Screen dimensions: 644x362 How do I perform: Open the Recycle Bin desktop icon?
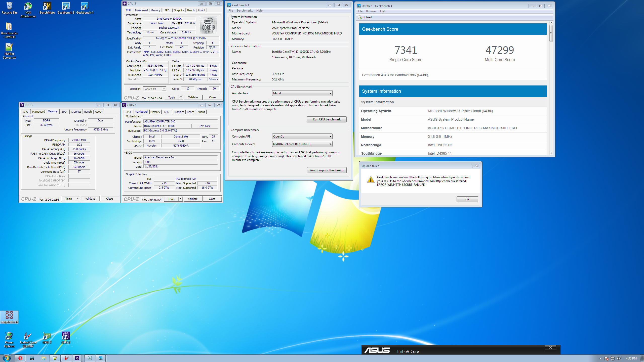tap(9, 8)
